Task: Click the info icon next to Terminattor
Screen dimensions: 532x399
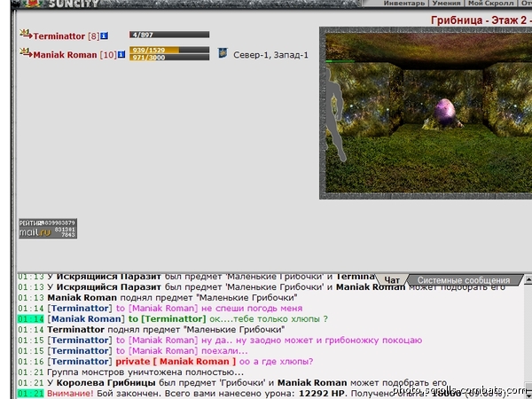Action: [104, 35]
